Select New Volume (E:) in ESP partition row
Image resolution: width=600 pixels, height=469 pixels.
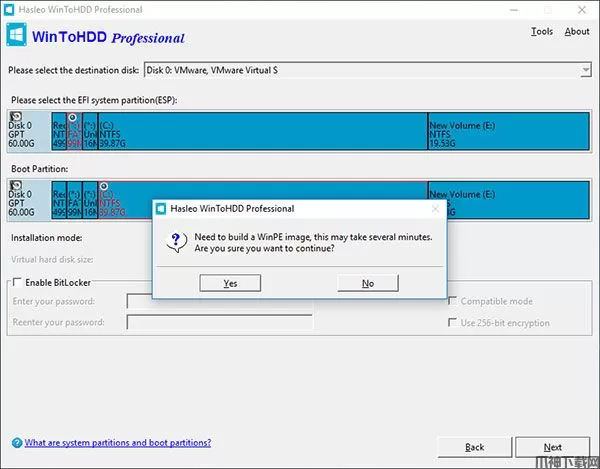coord(508,132)
